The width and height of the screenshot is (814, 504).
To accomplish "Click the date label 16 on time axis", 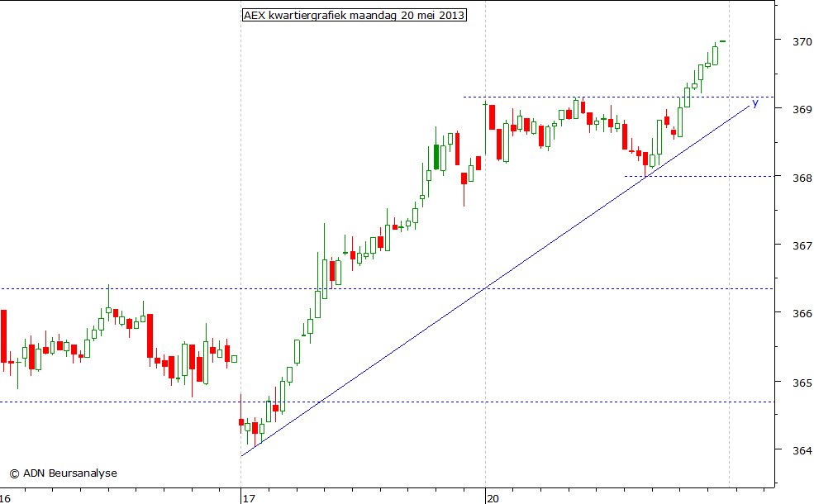I will tap(5, 499).
